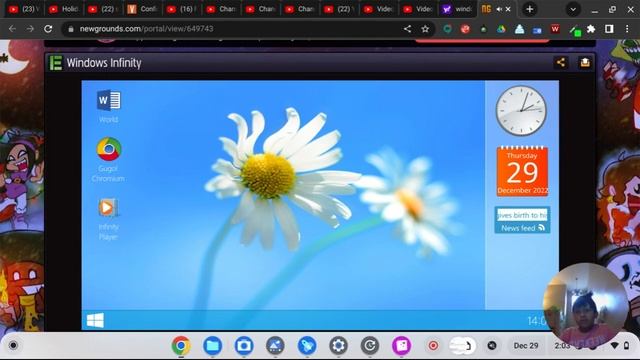The height and width of the screenshot is (360, 640).
Task: Click the green E rating icon
Action: click(56, 63)
